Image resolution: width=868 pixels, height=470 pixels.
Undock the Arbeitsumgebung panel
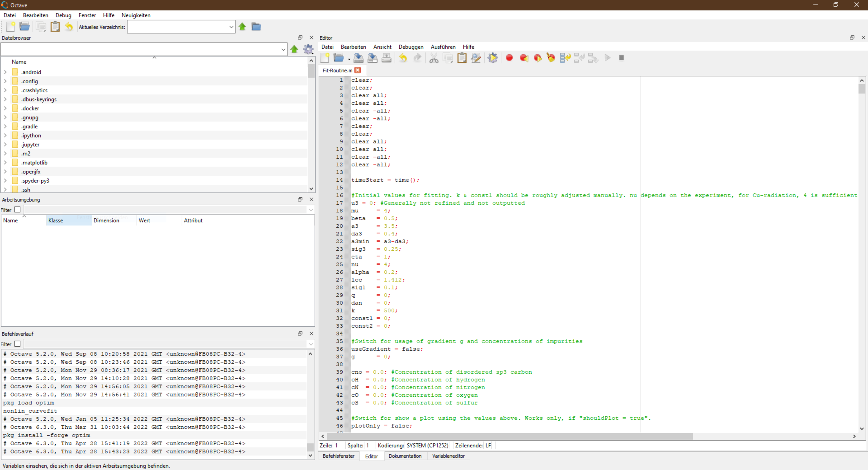tap(300, 200)
